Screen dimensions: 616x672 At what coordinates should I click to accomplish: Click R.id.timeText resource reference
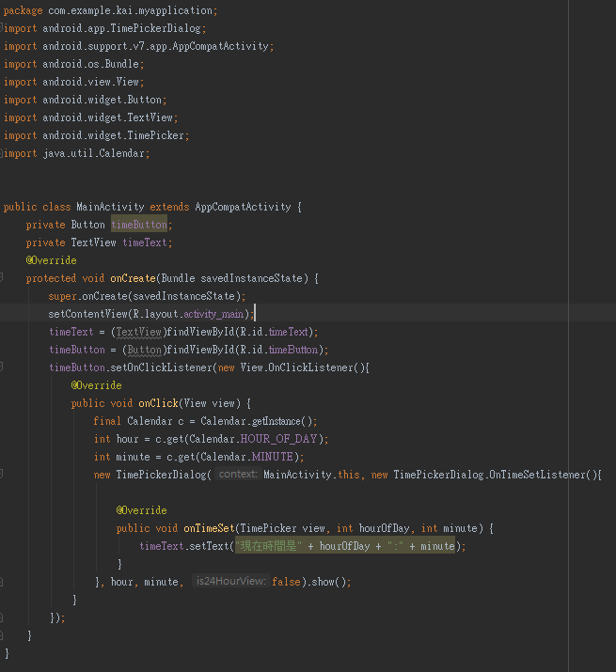tap(274, 332)
